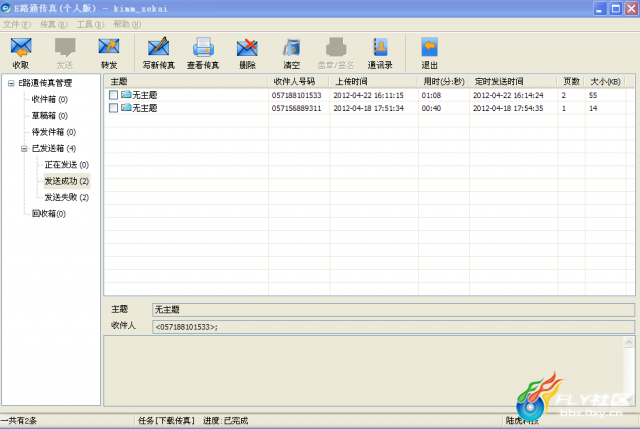Click 查看传真 view fax printer icon
Viewport: 640px width, 429px height.
point(203,47)
